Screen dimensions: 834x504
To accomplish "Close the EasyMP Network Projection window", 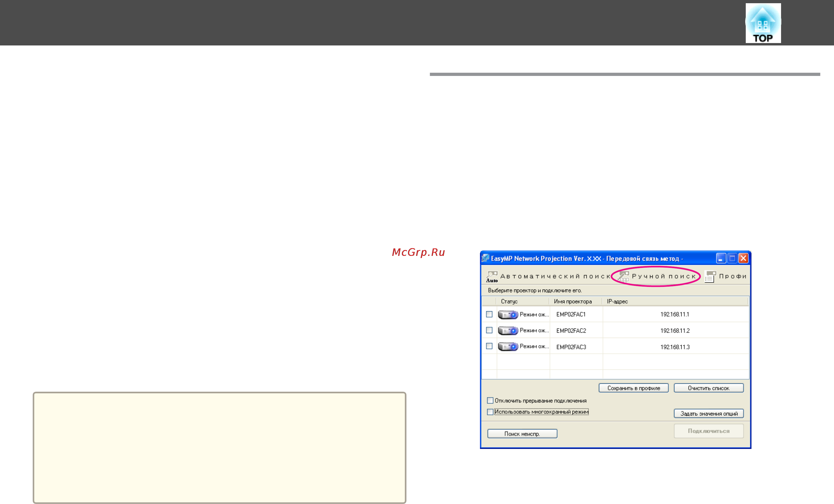I will [x=743, y=258].
